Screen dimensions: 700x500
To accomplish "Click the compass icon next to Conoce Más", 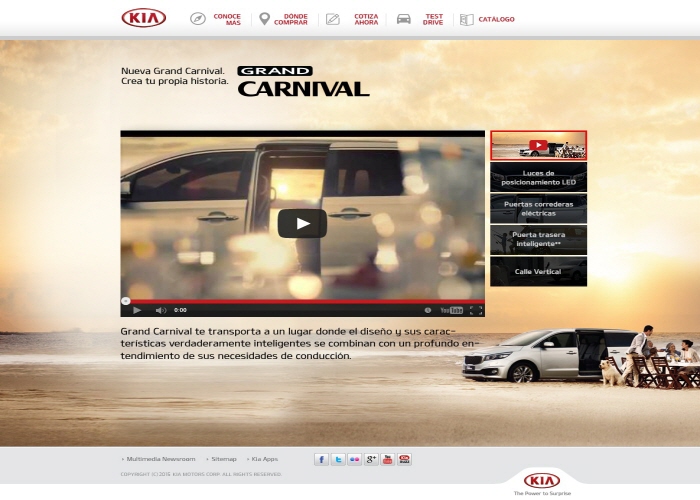I will [198, 19].
